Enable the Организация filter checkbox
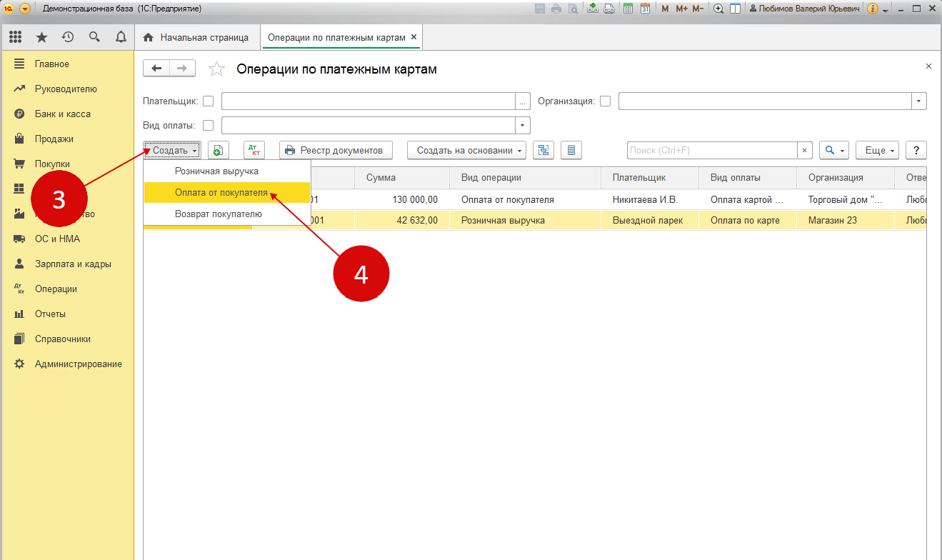This screenshot has width=942, height=560. (x=605, y=101)
